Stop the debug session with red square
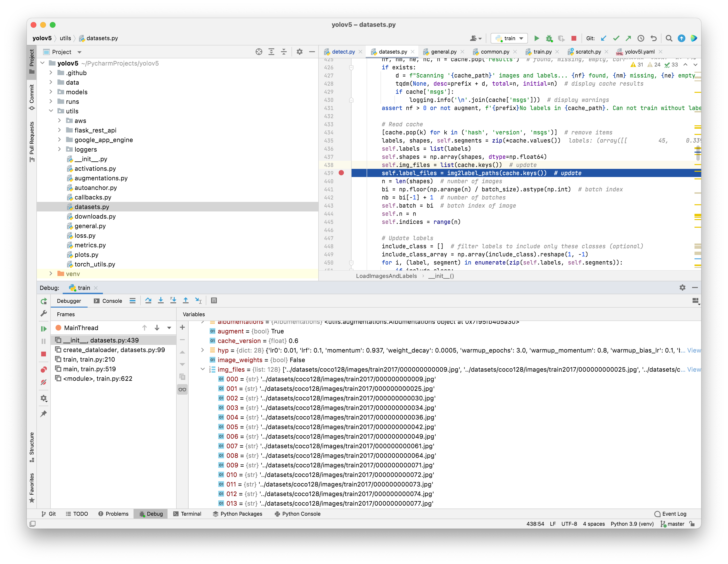This screenshot has width=728, height=564. (x=43, y=354)
